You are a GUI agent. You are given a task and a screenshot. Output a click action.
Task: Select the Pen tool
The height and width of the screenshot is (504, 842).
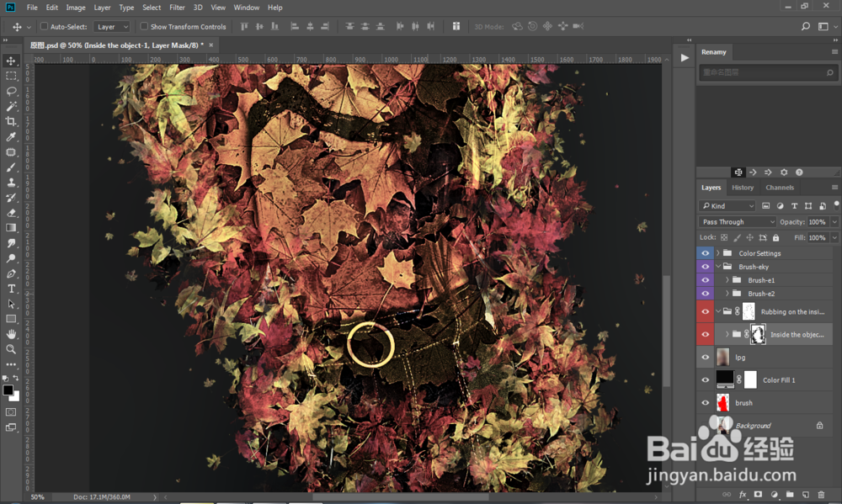point(11,273)
